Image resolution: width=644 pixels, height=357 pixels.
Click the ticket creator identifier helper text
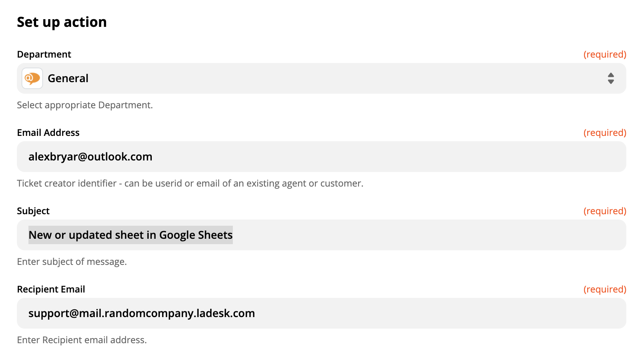(x=190, y=183)
